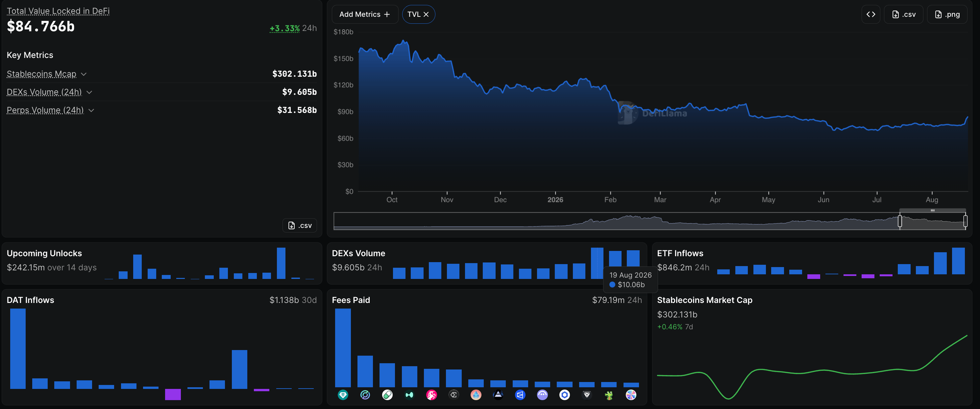Click the left handle of the chart range selector
Image resolution: width=980 pixels, height=409 pixels.
900,221
